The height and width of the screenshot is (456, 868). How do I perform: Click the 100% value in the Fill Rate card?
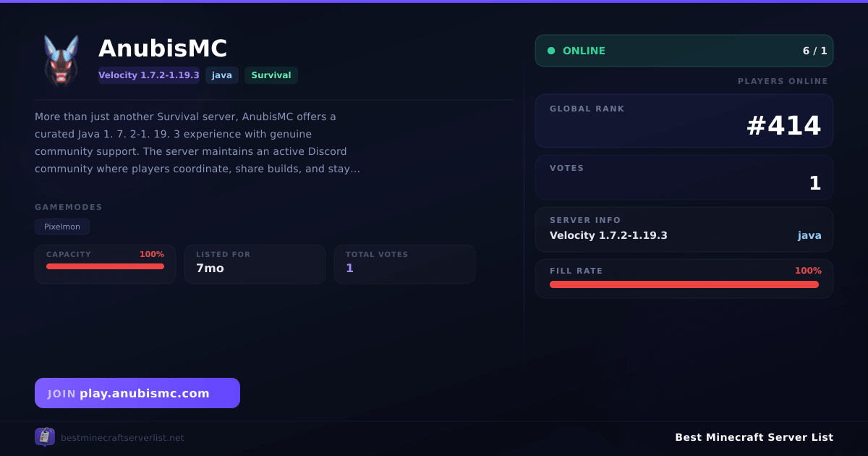(808, 271)
